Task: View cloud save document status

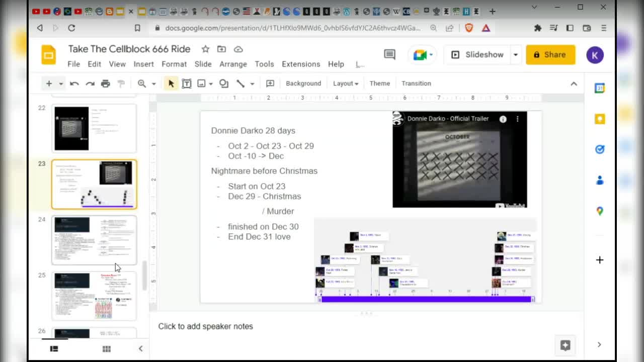Action: (238, 49)
